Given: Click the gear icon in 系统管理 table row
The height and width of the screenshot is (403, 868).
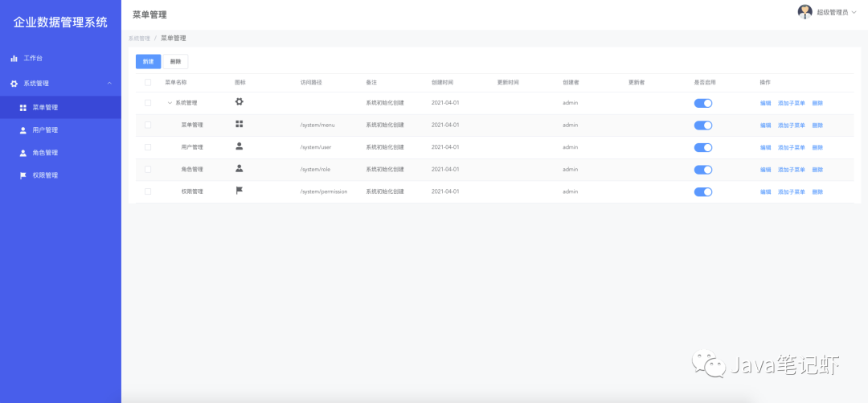Looking at the screenshot, I should (240, 102).
